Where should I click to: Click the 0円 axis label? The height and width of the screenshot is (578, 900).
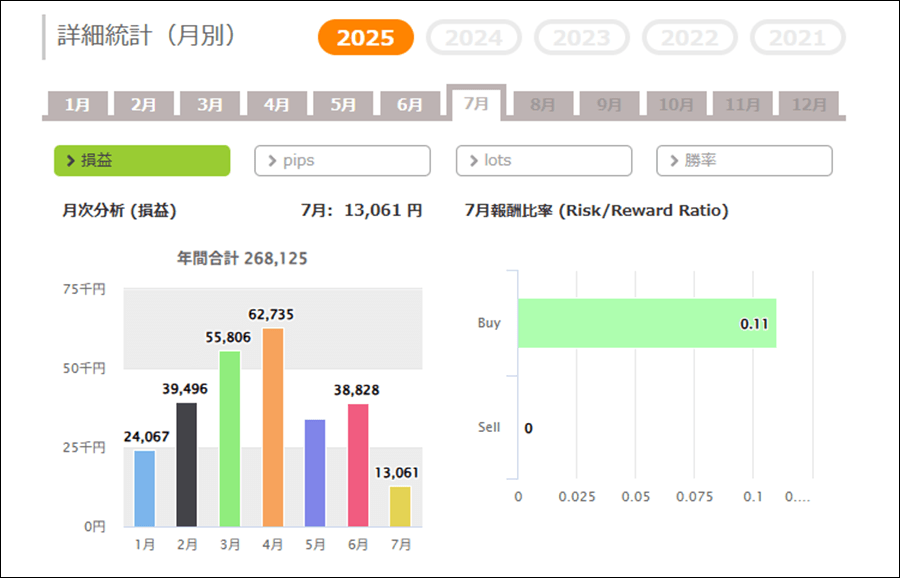pos(95,527)
